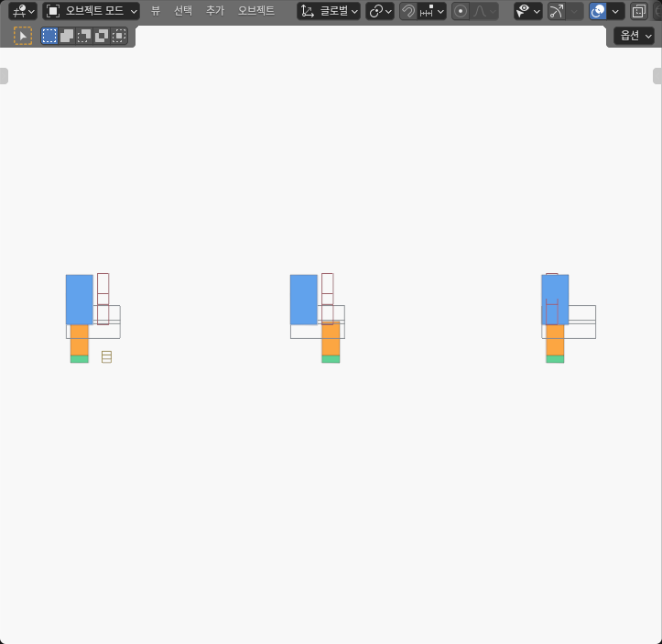Expand the right sidebar handle
The width and height of the screenshot is (662, 644).
click(x=657, y=76)
